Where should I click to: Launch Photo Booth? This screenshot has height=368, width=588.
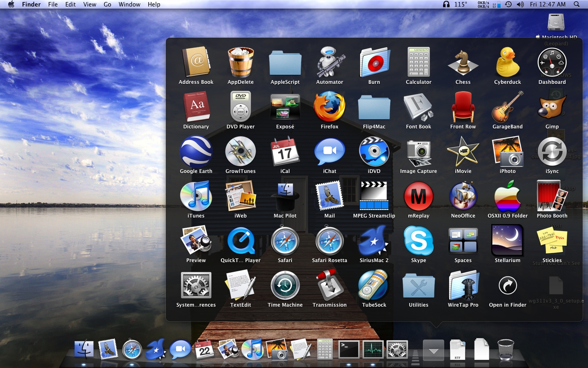(x=552, y=196)
